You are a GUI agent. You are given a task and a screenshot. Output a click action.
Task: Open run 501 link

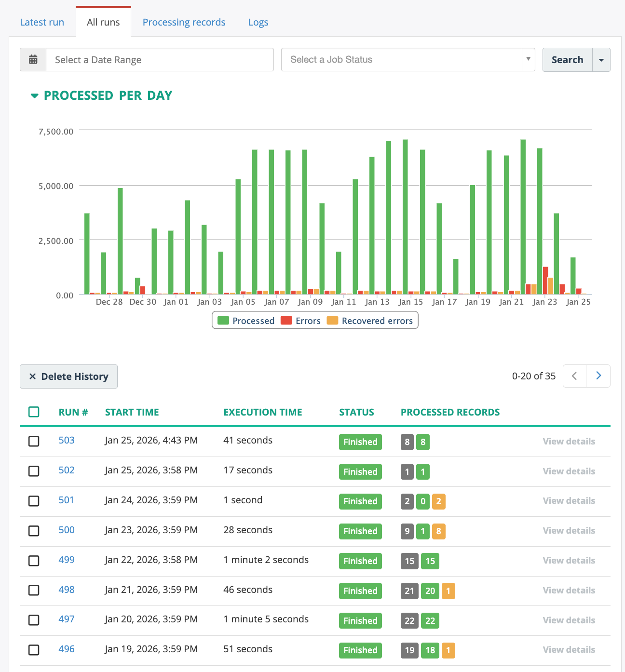(x=66, y=500)
